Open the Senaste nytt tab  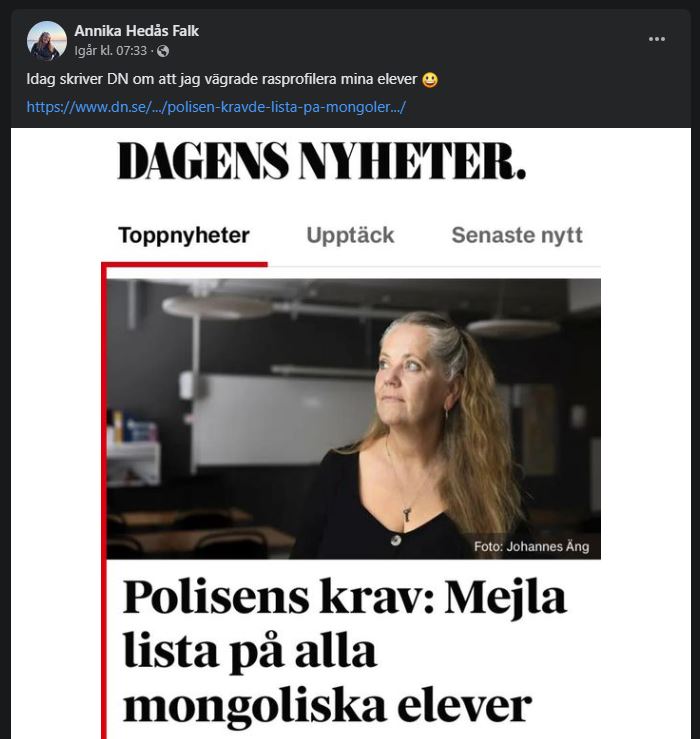[516, 236]
